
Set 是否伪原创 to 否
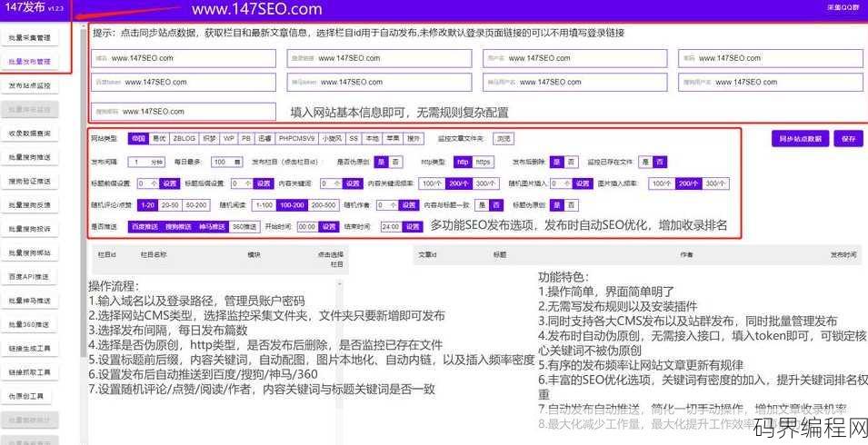[395, 162]
